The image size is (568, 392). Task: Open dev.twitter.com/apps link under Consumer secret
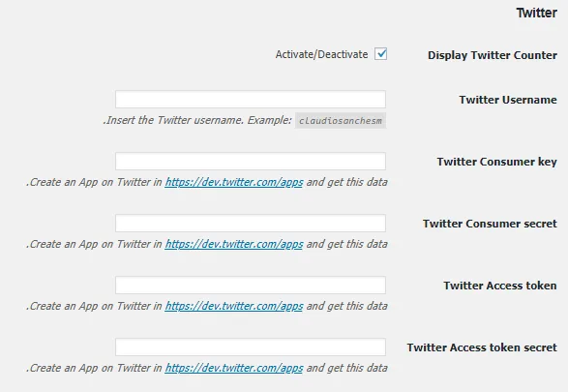[234, 244]
